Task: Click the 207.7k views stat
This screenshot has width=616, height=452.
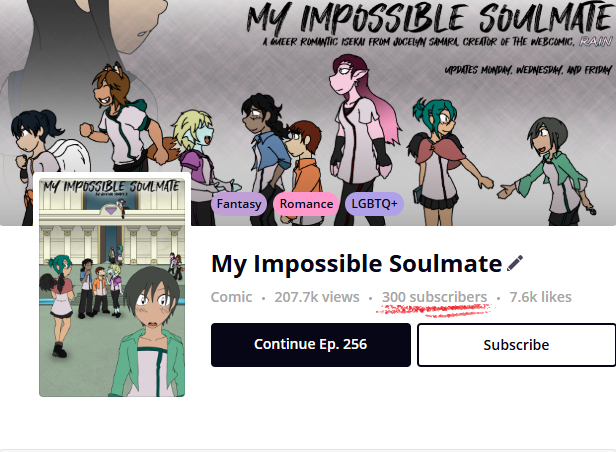Action: point(317,297)
